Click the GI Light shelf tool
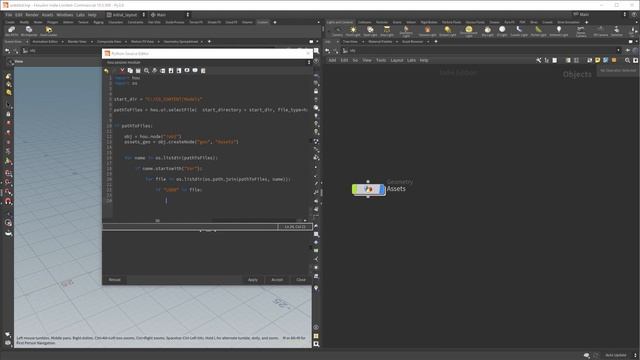Screen dimensions: 640x360 502,31
